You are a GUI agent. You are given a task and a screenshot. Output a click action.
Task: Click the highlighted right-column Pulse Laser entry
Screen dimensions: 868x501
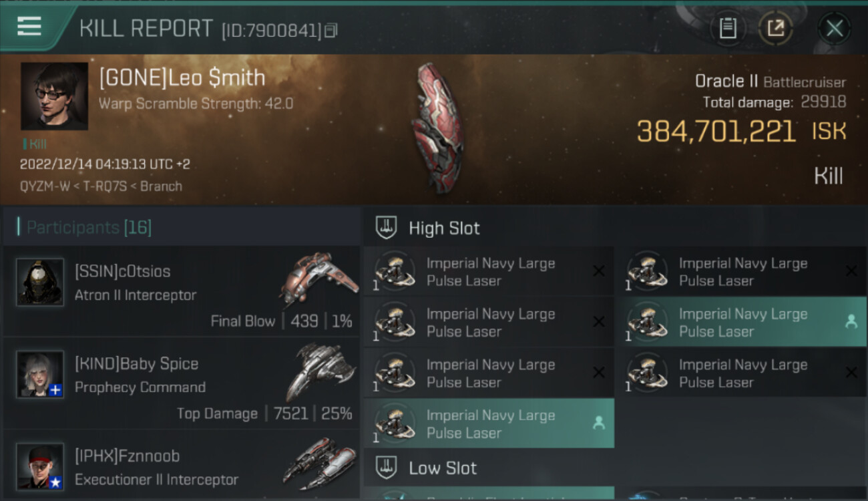point(740,322)
